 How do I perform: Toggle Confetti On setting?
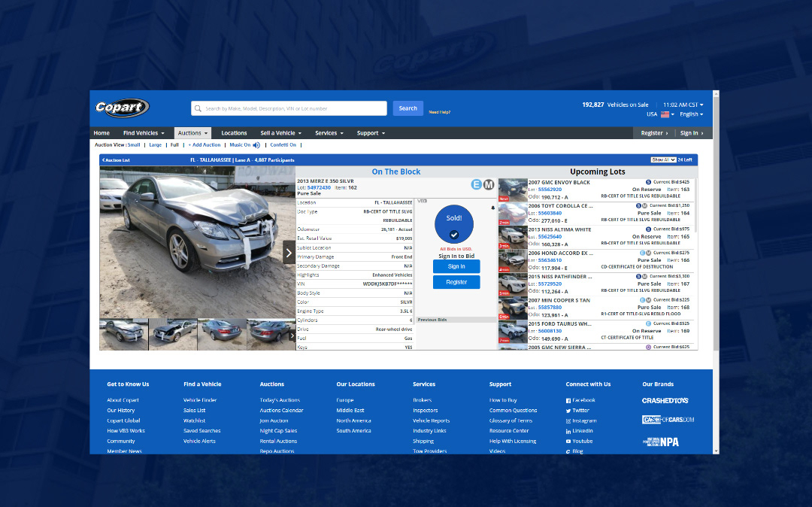[283, 145]
